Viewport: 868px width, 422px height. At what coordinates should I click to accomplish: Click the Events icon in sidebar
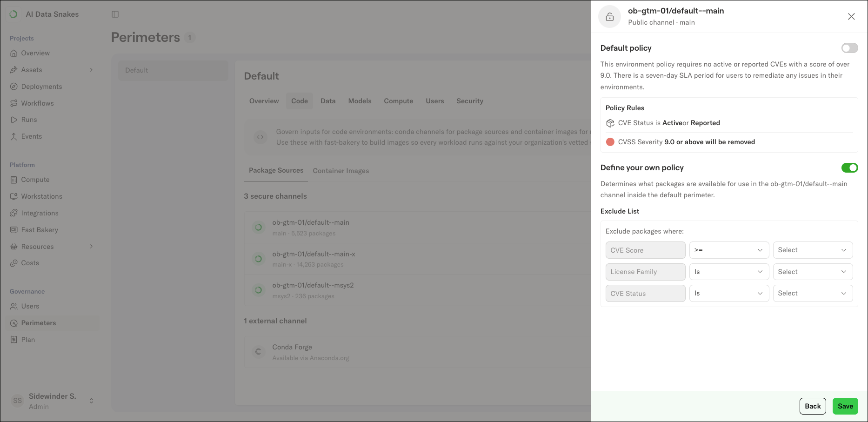[14, 136]
